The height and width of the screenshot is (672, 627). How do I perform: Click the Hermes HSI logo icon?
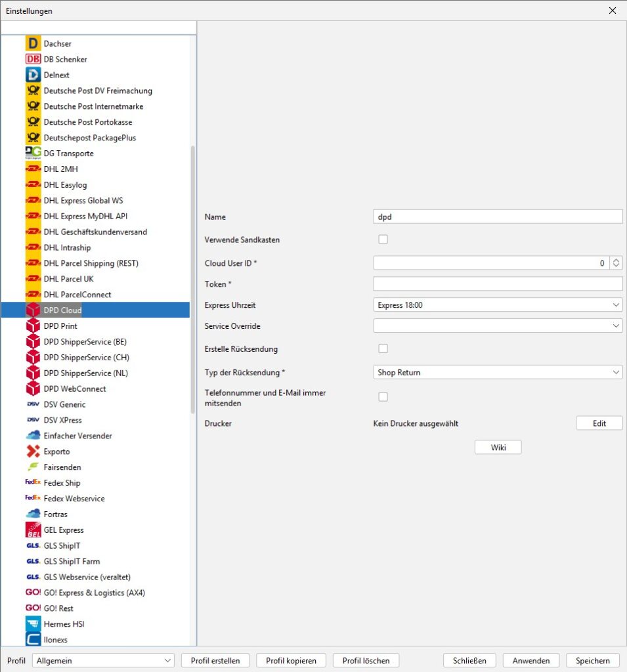coord(33,624)
